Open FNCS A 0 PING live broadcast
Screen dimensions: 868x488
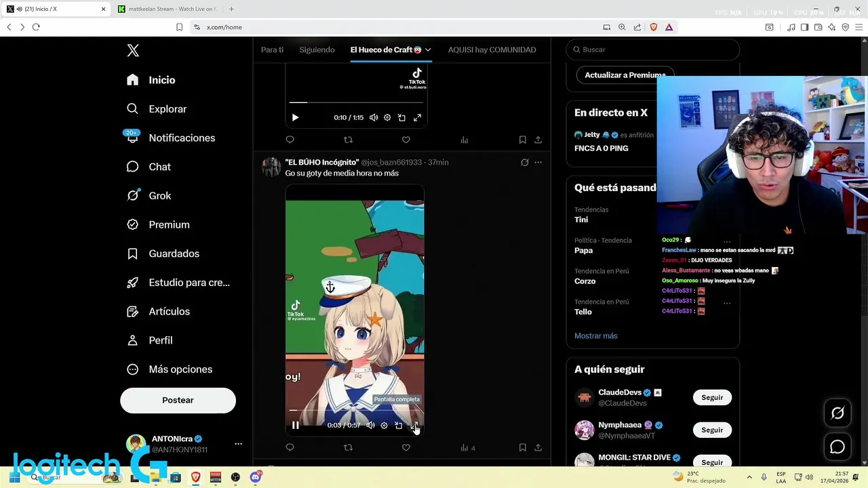601,148
